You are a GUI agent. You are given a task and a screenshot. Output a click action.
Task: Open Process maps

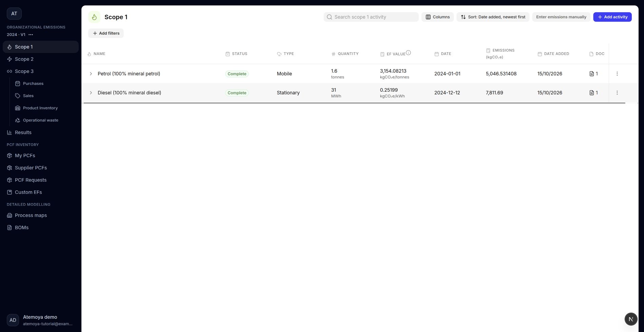click(x=41, y=215)
